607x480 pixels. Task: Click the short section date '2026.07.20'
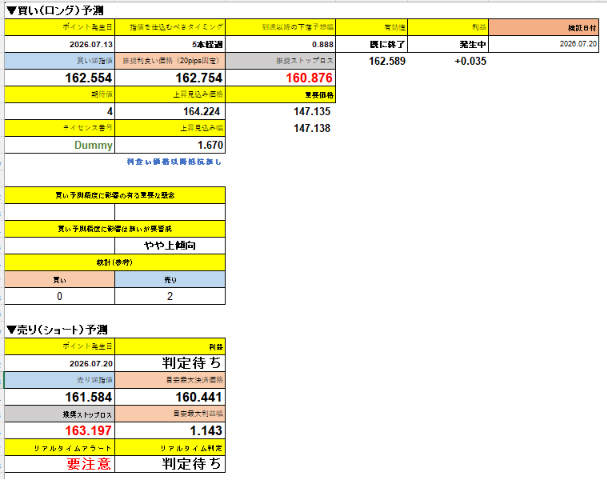tap(60, 363)
